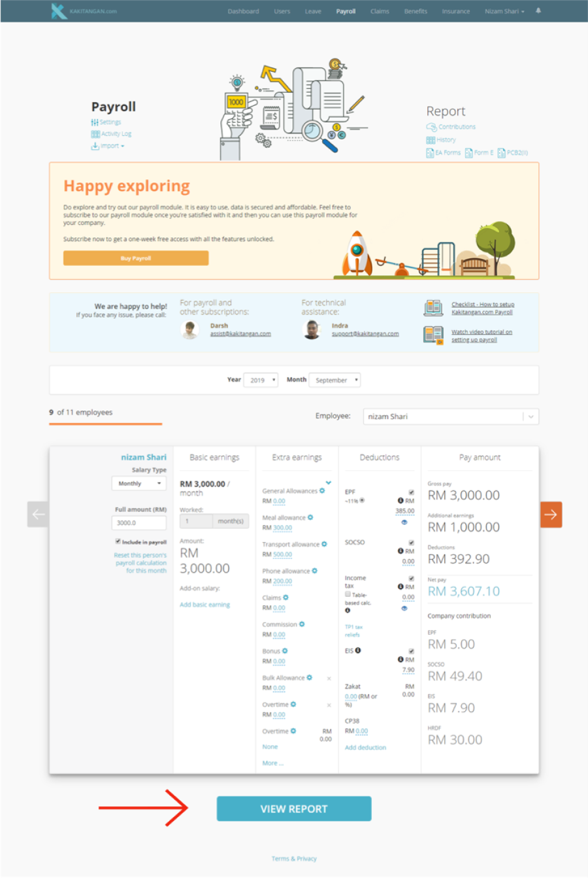
Task: Toggle the SOCSO deduction checkbox
Action: pos(411,543)
